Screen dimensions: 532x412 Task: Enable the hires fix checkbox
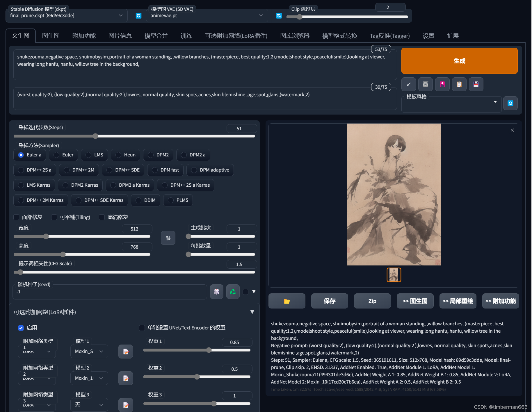tap(102, 217)
